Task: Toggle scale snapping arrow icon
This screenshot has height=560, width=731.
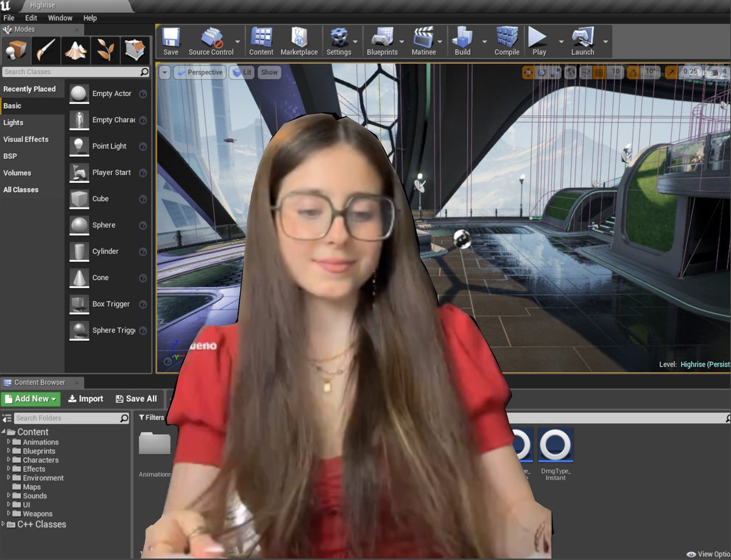Action: tap(671, 72)
